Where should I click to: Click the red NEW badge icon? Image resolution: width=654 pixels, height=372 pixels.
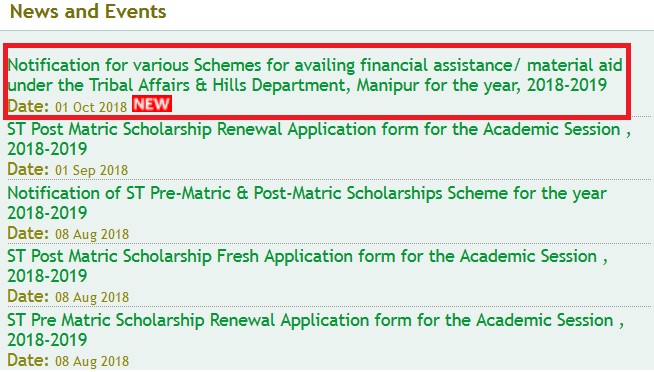tap(152, 104)
